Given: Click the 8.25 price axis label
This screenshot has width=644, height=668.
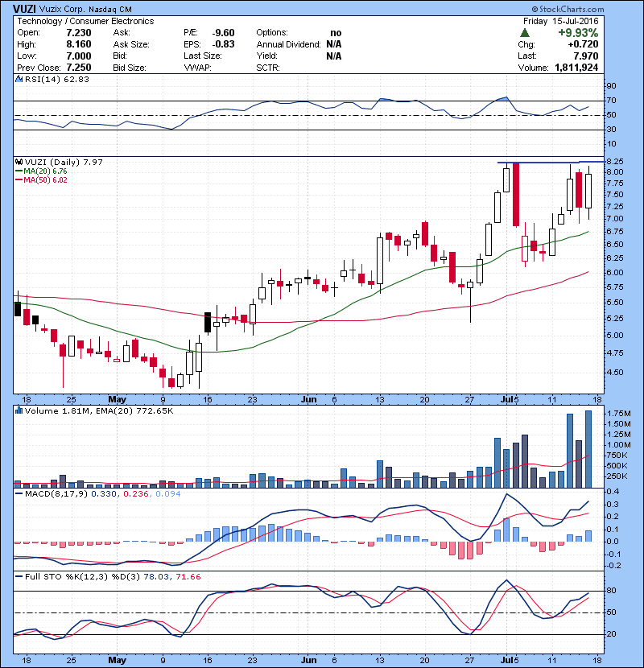Looking at the screenshot, I should pos(614,162).
